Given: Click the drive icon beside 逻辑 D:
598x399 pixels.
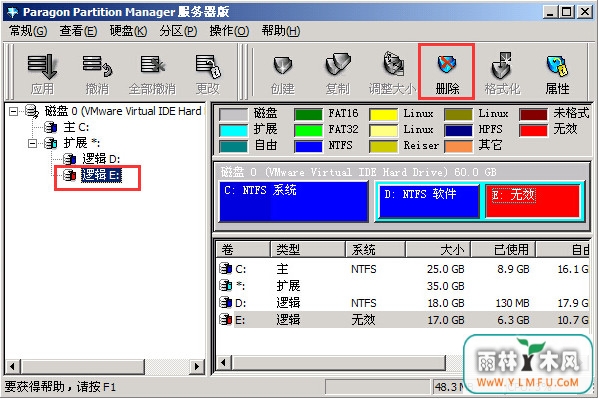Looking at the screenshot, I should tap(69, 159).
